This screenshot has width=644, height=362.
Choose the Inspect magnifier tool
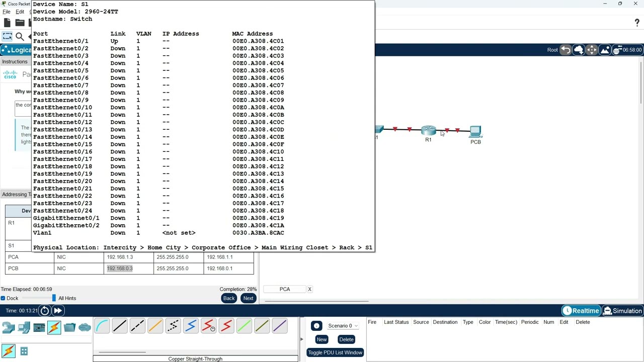coord(20,36)
